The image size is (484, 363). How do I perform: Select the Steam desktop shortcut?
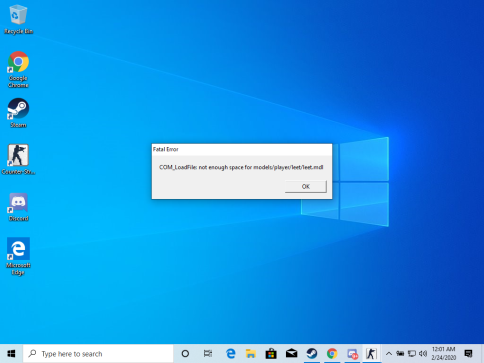tap(18, 113)
